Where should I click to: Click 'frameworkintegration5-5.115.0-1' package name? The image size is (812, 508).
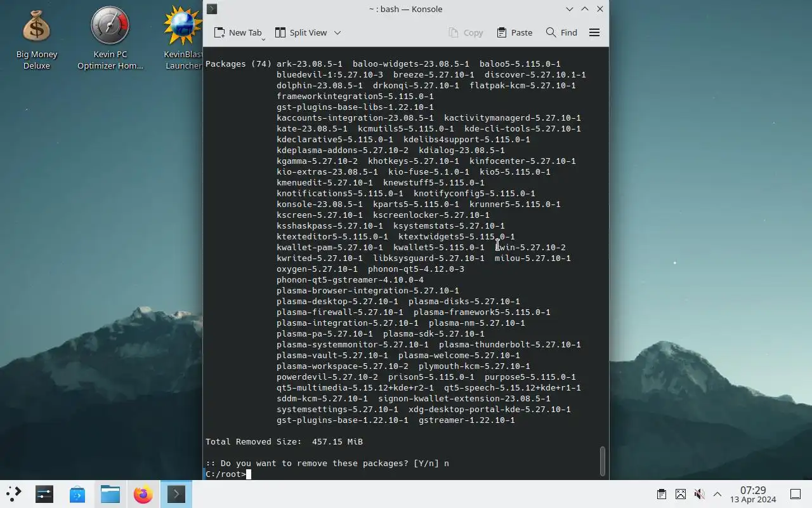tap(355, 97)
